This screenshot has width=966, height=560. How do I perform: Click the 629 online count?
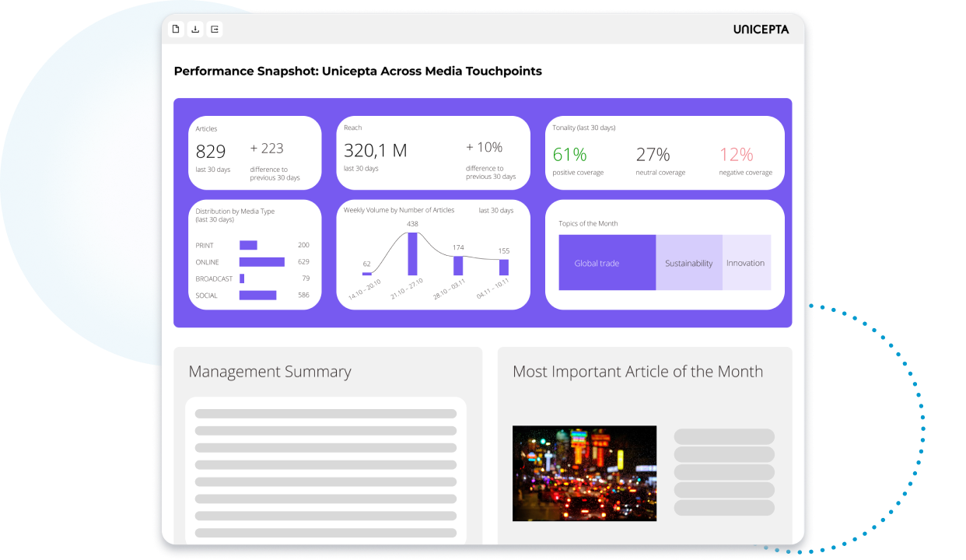(x=303, y=262)
